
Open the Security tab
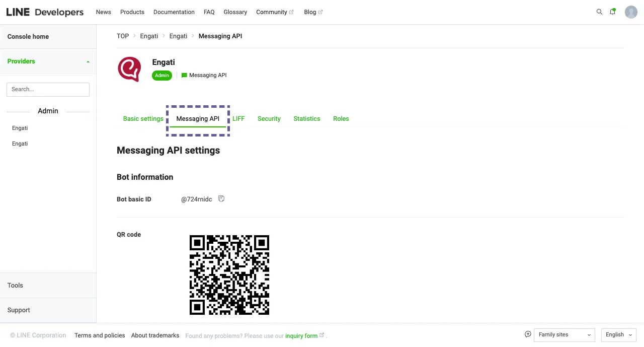tap(269, 119)
